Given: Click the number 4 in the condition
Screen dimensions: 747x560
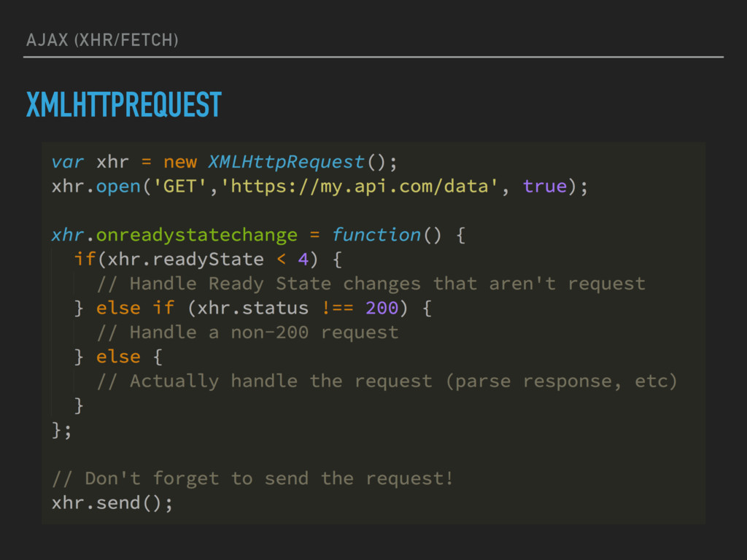Looking at the screenshot, I should tap(303, 260).
